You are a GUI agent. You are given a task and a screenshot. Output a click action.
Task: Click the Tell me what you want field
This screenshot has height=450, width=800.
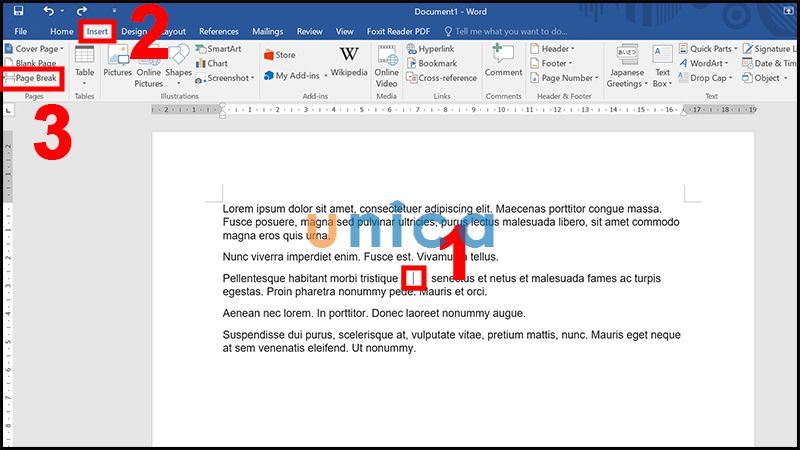pos(506,31)
